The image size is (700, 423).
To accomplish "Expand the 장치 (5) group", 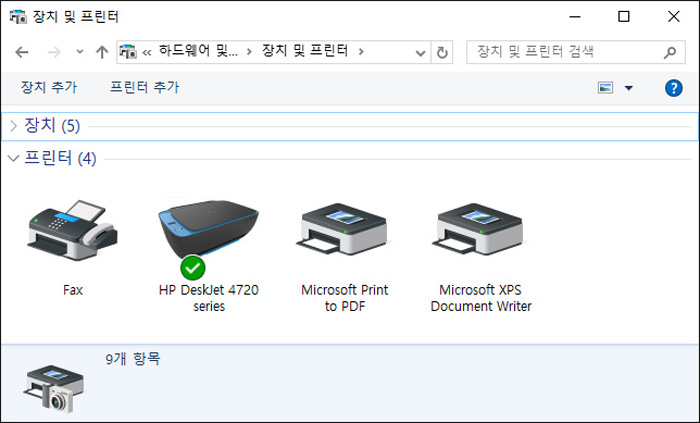I will [x=13, y=126].
